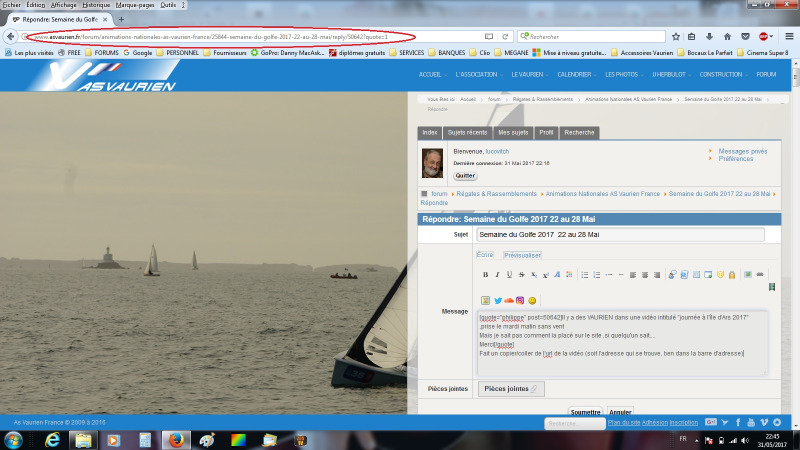This screenshot has width=800, height=450.
Task: Expand the L'ASSOCIATION navigation menu
Action: 477,74
